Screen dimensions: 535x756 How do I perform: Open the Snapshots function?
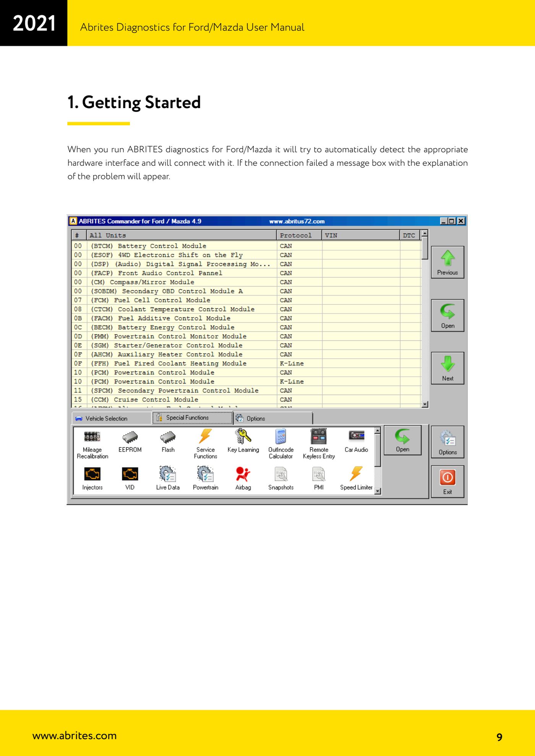[x=281, y=478]
